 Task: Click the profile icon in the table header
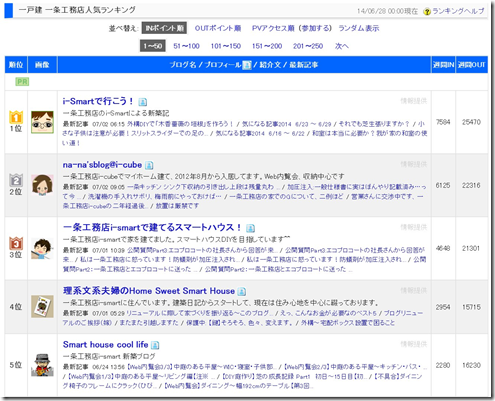(247, 65)
